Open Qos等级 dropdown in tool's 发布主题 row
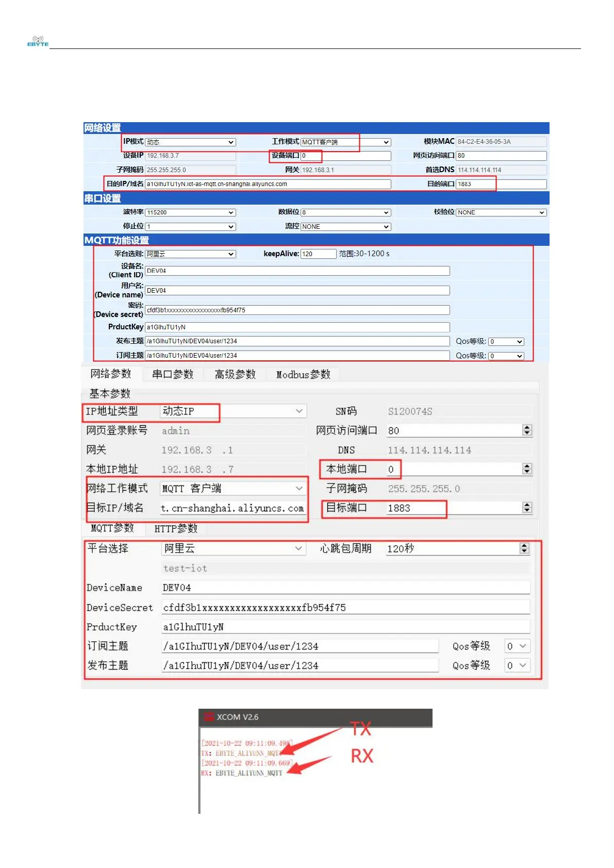Viewport: 614px width, 868px height. 517,665
